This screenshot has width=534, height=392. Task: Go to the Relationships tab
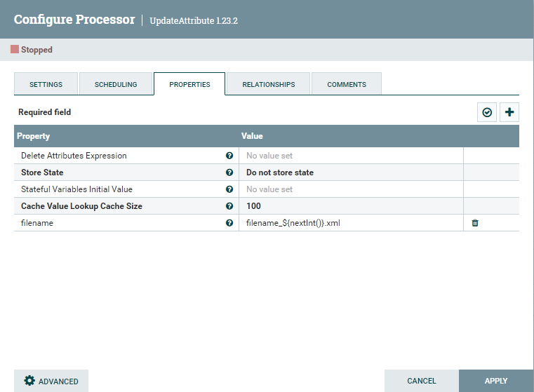[269, 84]
